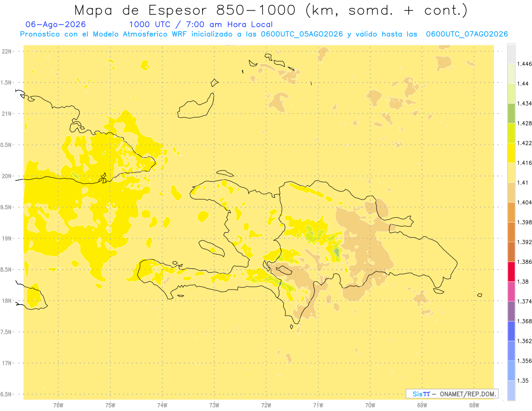Select the red swatch between 1.38 and 1.386
The image size is (532, 411).
[511, 272]
